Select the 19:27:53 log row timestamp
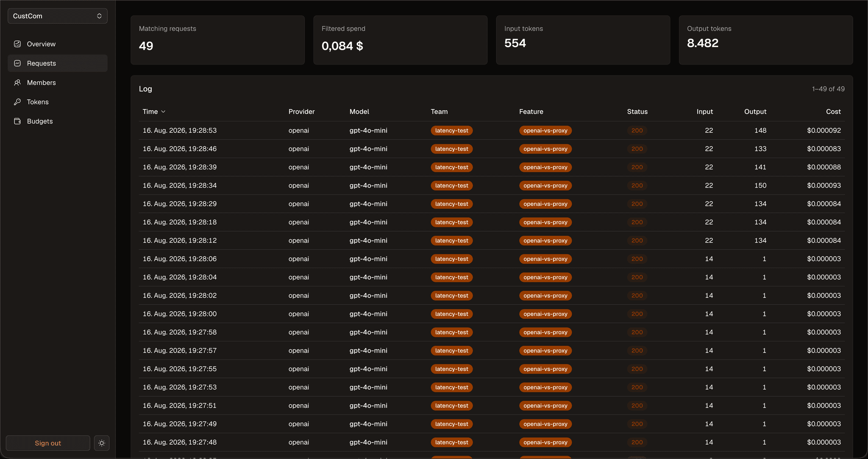Viewport: 868px width, 459px height. pos(180,387)
